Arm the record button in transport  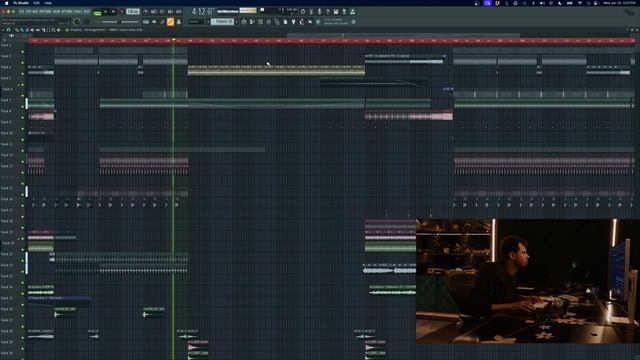122,12
